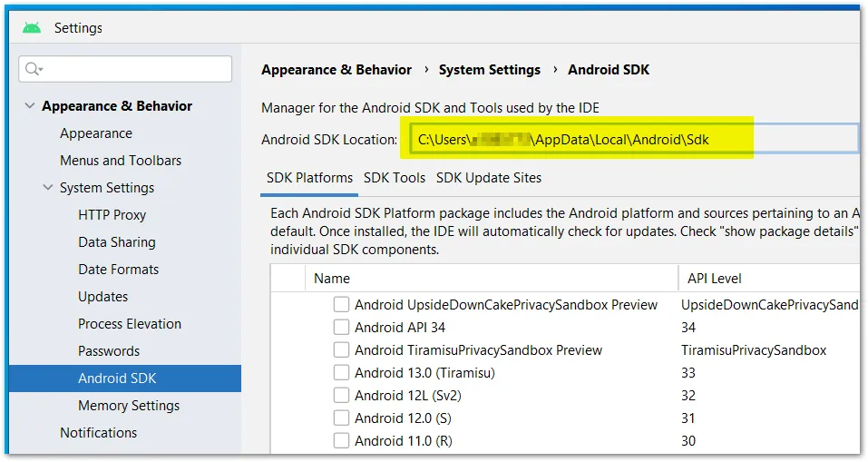Open Passwords settings

click(x=109, y=350)
